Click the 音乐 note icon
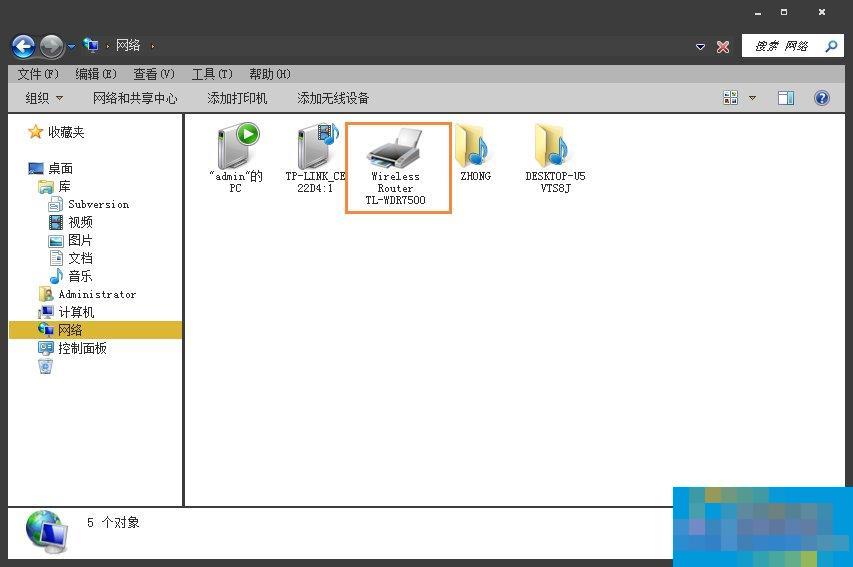This screenshot has height=567, width=853. (56, 276)
